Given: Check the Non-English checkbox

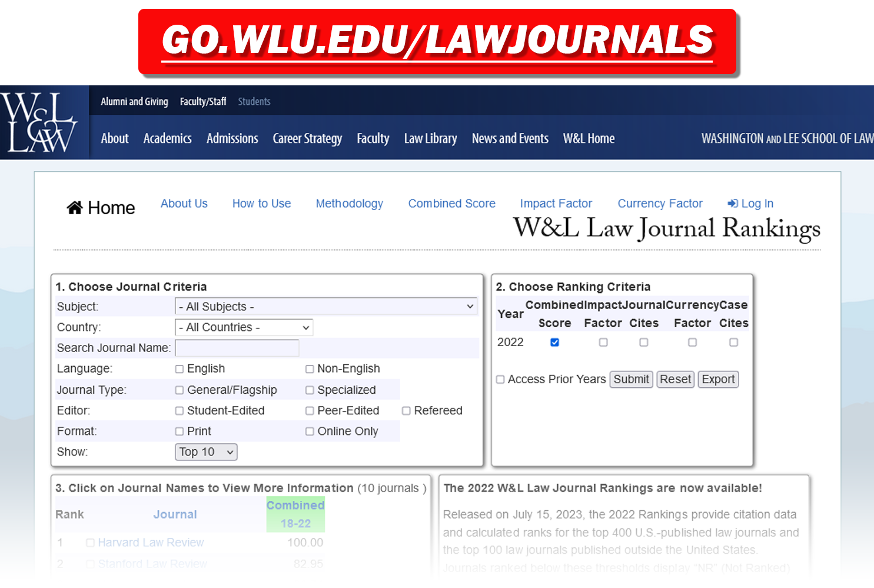Looking at the screenshot, I should click(310, 369).
